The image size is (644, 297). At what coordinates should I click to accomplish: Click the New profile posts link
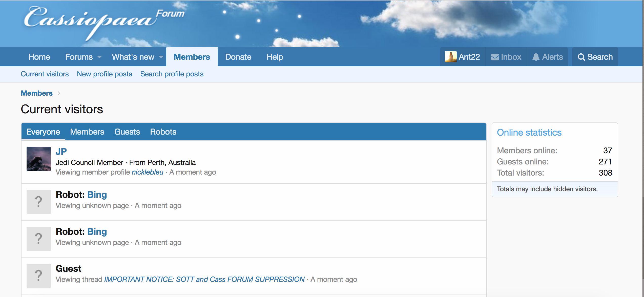pos(105,74)
